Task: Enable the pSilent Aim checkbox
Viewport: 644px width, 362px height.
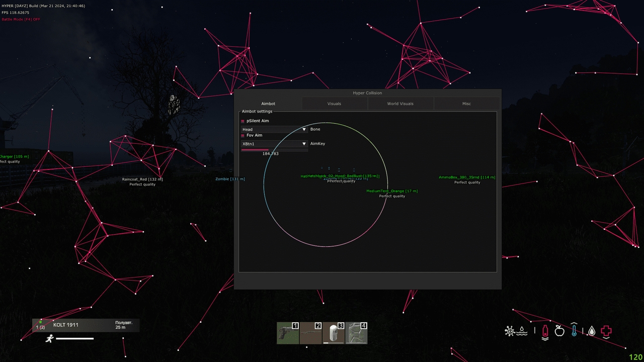Action: tap(242, 121)
